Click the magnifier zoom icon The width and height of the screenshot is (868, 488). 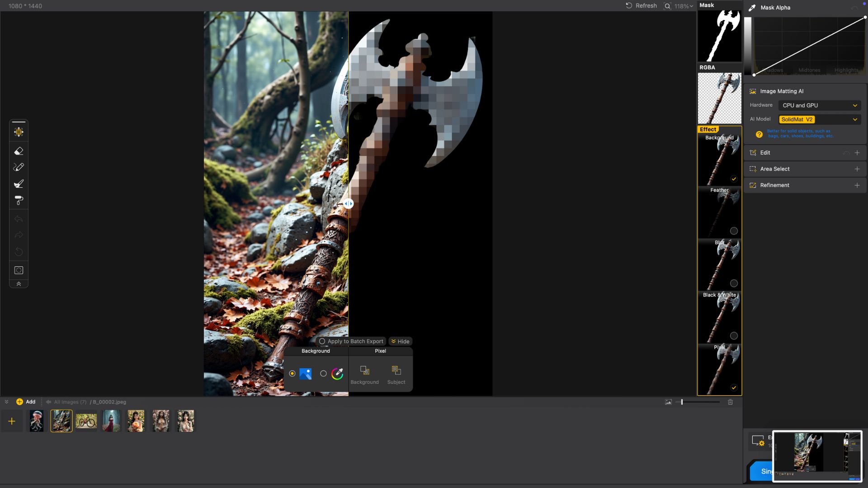667,6
